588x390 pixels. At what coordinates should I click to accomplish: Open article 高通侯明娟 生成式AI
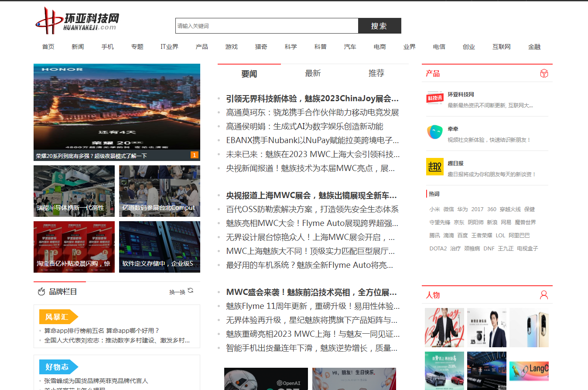click(x=305, y=127)
